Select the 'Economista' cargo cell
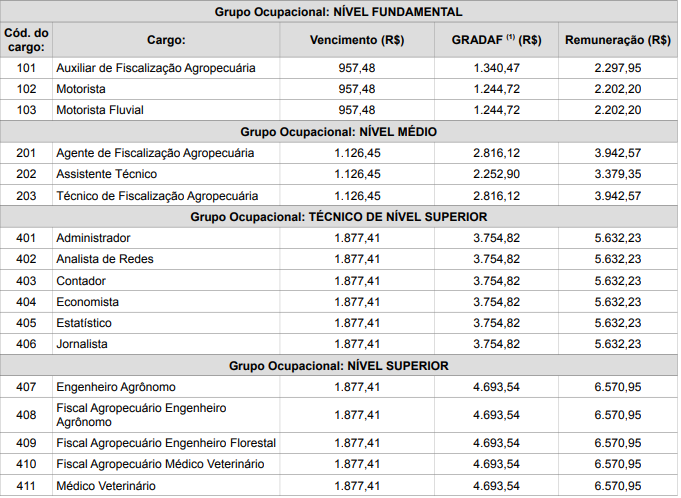The image size is (681, 498). 87,302
